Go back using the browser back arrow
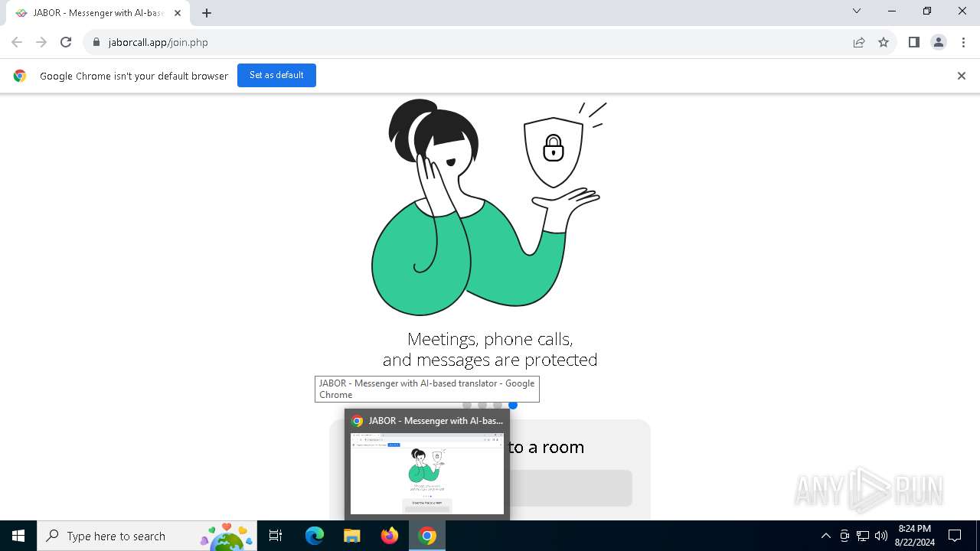This screenshot has height=551, width=980. tap(17, 42)
